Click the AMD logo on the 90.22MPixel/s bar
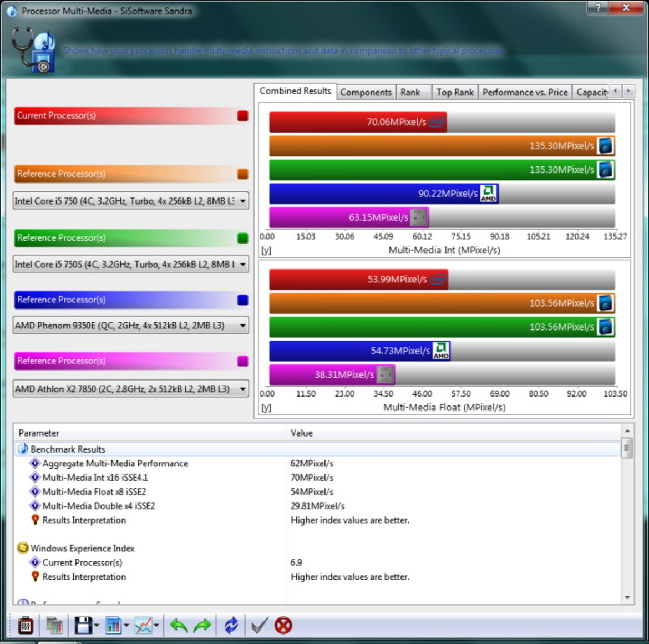 [488, 193]
